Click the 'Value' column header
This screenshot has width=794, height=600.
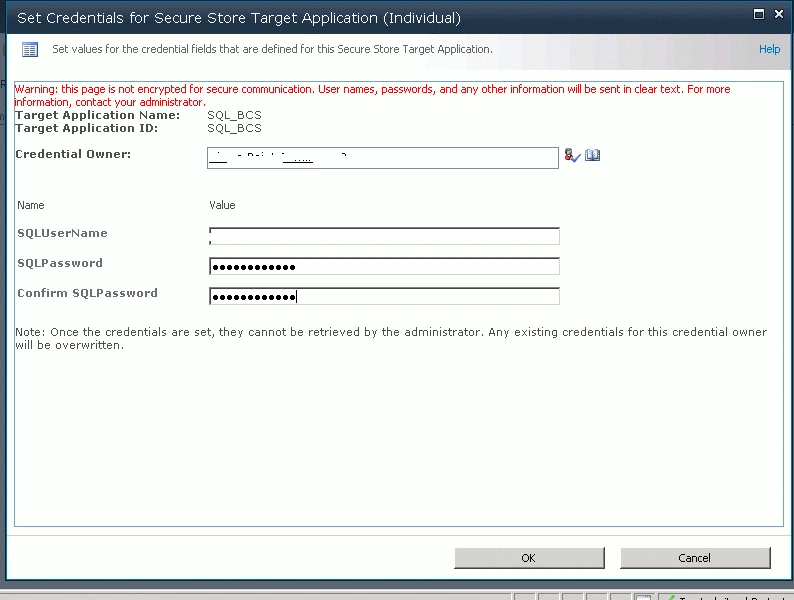[222, 205]
